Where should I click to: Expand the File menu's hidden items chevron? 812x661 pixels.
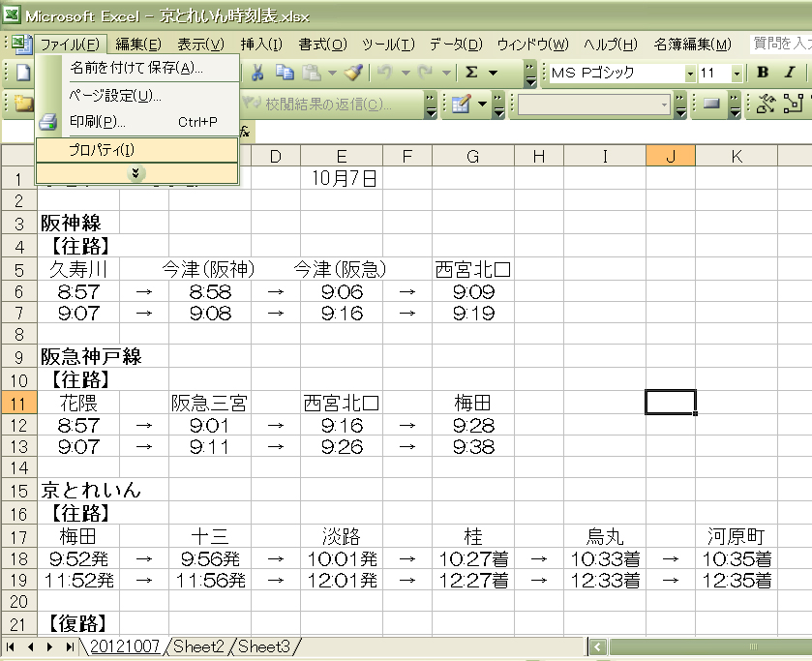[x=136, y=173]
